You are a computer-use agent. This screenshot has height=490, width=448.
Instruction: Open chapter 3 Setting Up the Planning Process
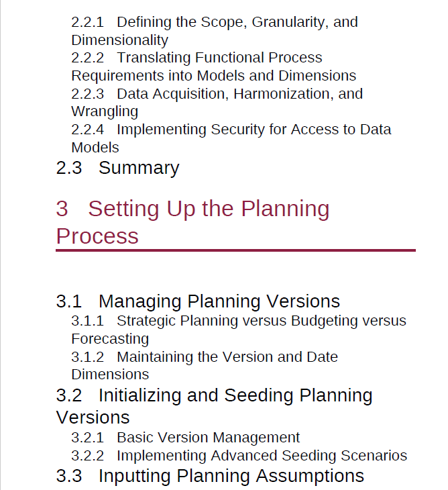pyautogui.click(x=192, y=222)
